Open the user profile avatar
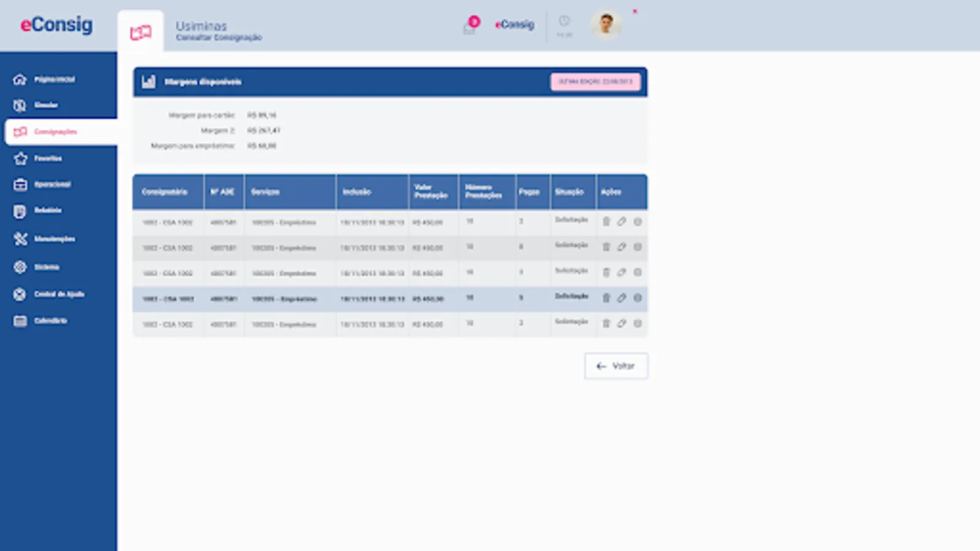 605,24
